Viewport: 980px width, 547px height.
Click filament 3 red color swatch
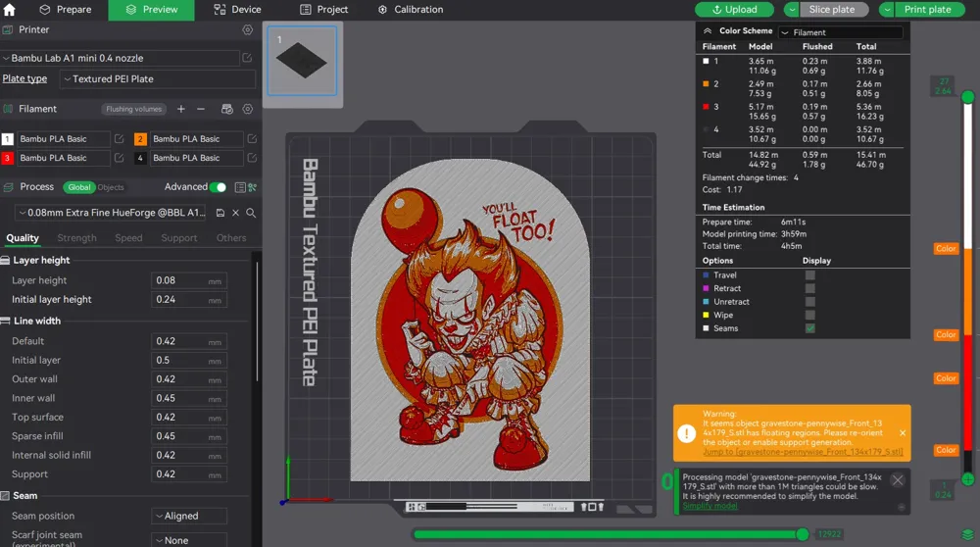pyautogui.click(x=7, y=158)
